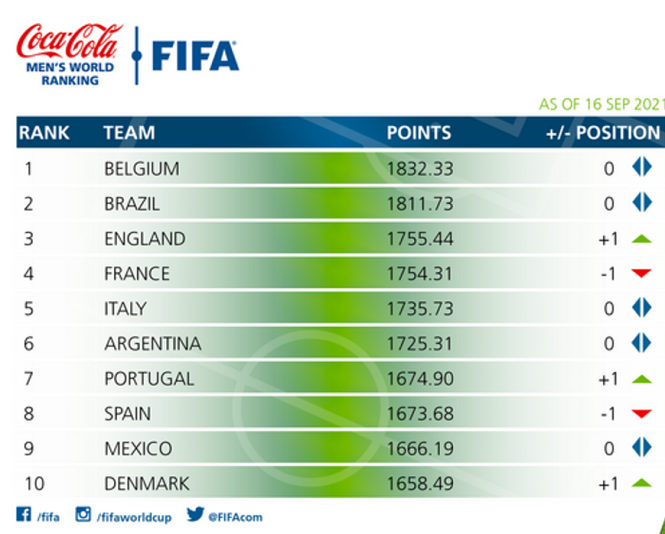The height and width of the screenshot is (534, 665).
Task: Open the Instagram /fifaworldcup icon
Action: 83,514
